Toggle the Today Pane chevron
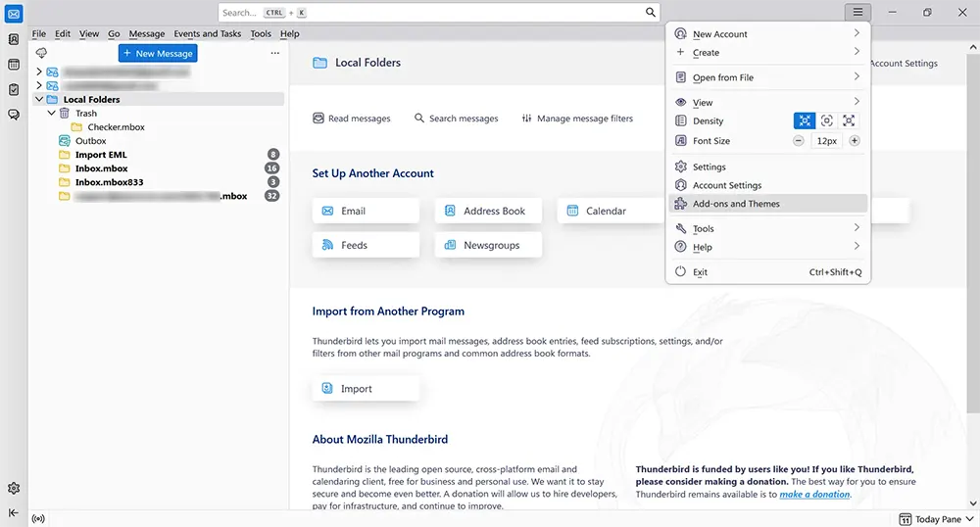This screenshot has width=980, height=527. 969,519
